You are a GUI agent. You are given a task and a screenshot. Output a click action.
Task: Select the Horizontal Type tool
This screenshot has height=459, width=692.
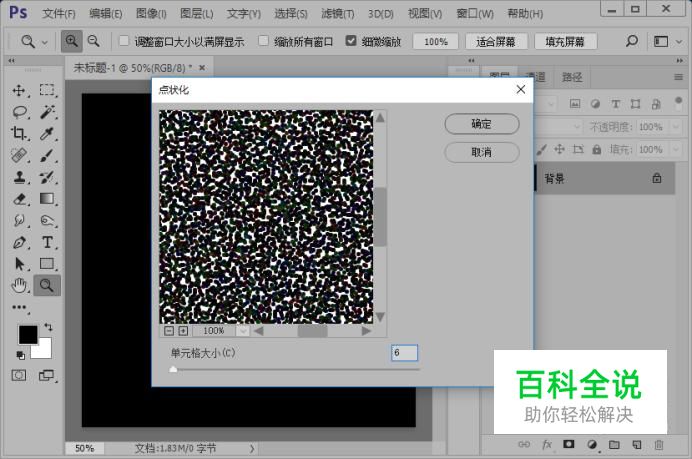(47, 242)
